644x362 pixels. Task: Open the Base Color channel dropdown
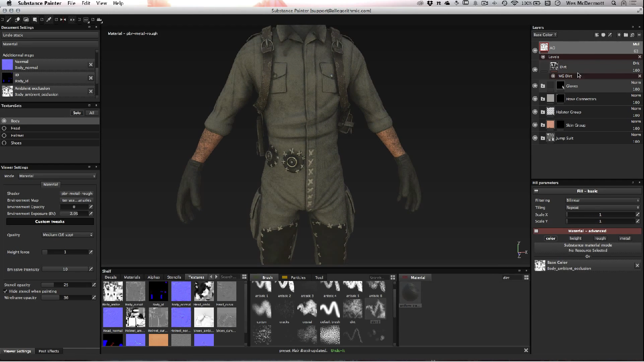point(544,35)
